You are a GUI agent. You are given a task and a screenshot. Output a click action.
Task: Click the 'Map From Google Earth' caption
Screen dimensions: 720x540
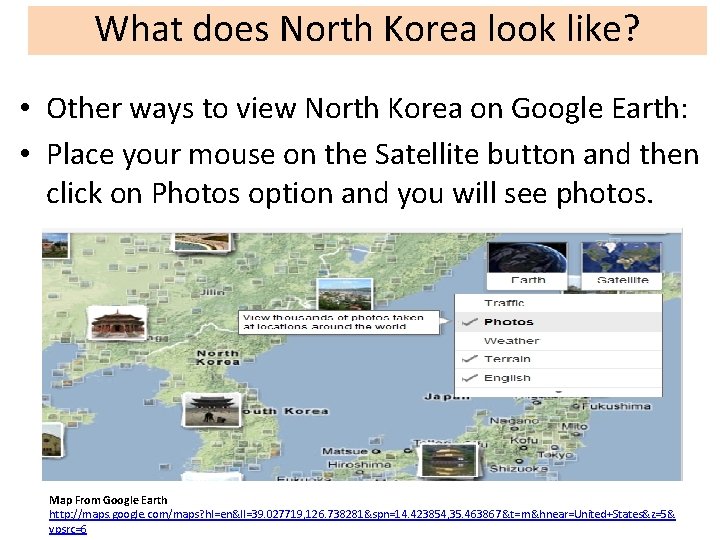108,500
